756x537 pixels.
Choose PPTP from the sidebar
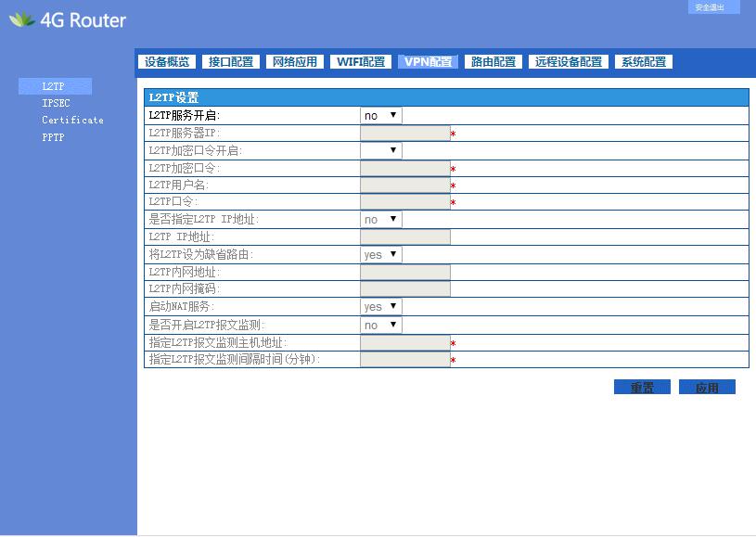[53, 137]
